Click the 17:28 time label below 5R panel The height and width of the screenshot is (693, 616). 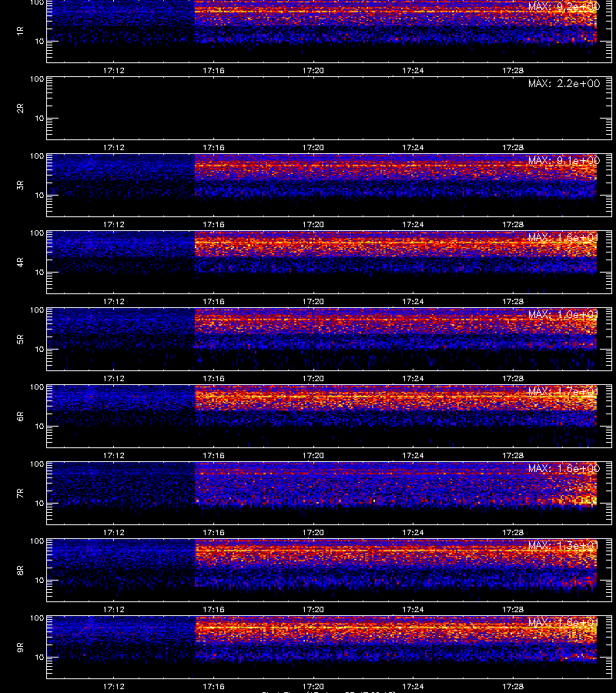[x=513, y=379]
